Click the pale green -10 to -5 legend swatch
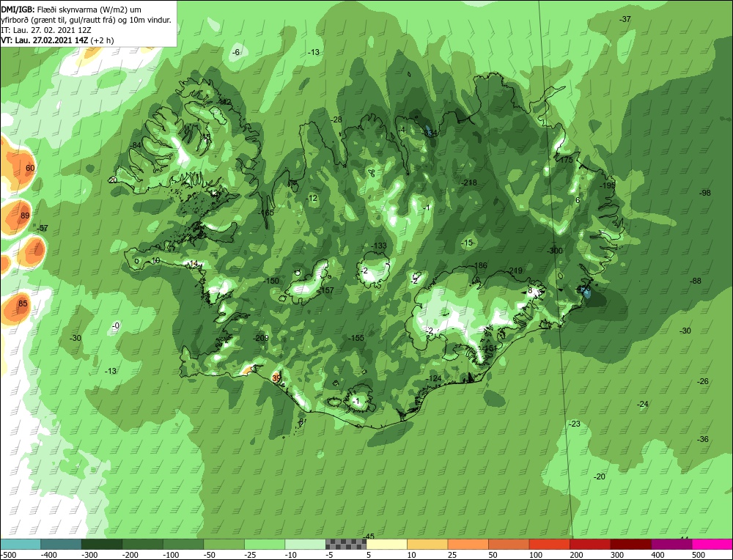 [x=305, y=544]
